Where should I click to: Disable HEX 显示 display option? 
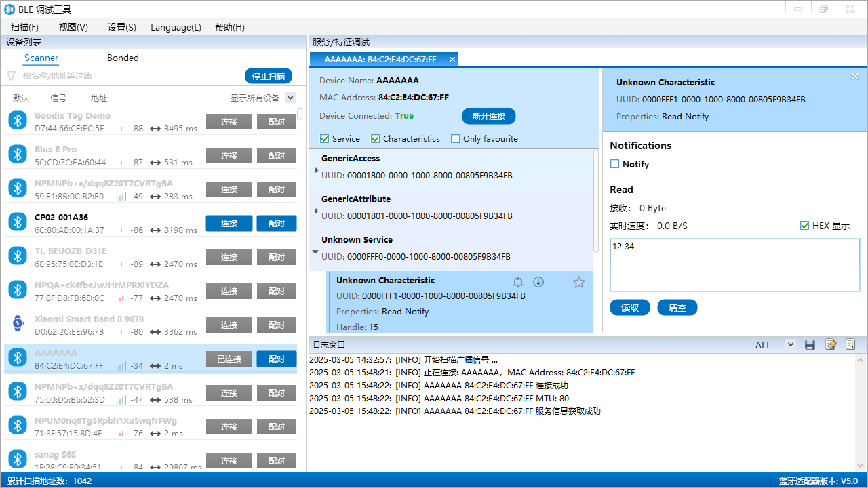coord(804,225)
